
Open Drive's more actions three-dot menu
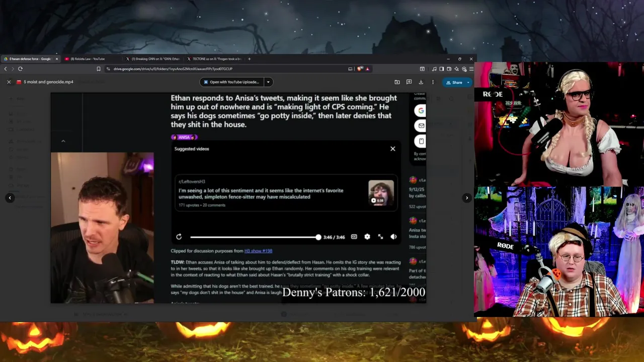coord(433,82)
